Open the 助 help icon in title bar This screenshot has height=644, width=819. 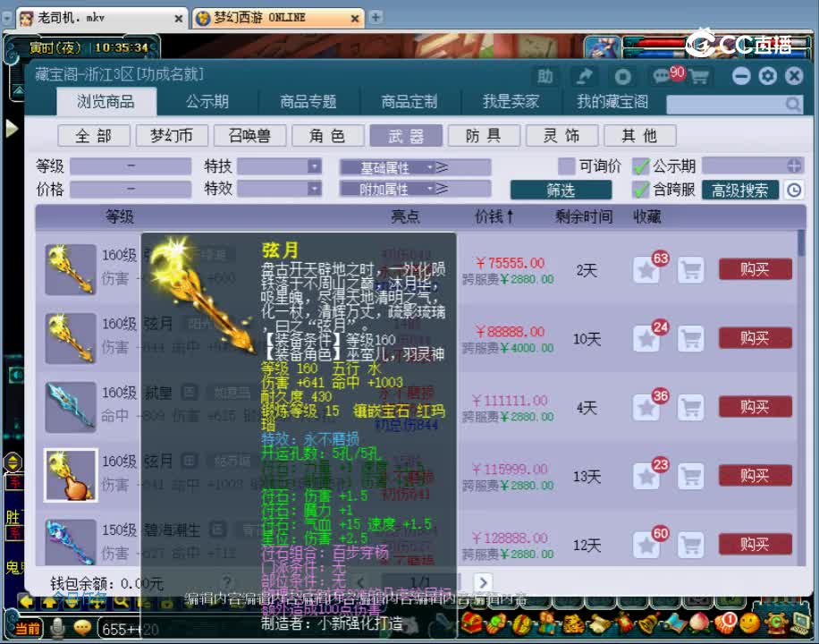(545, 76)
